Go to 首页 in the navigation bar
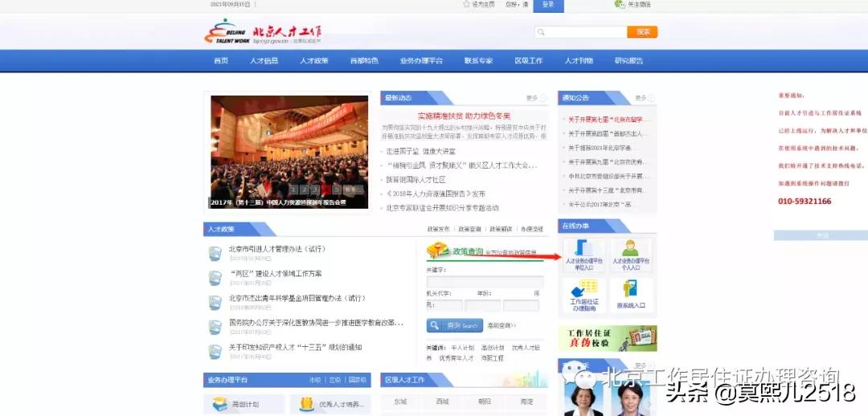The image size is (868, 416). pyautogui.click(x=221, y=61)
